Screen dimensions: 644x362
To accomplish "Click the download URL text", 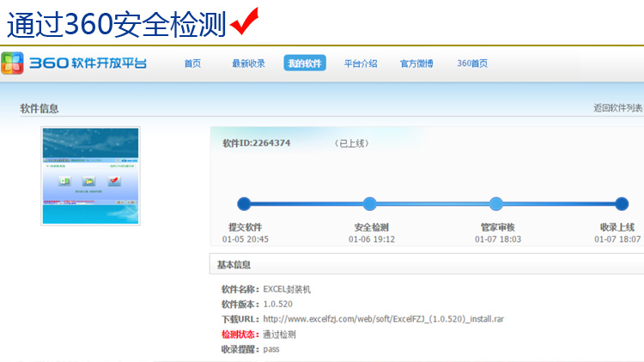I will click(383, 319).
